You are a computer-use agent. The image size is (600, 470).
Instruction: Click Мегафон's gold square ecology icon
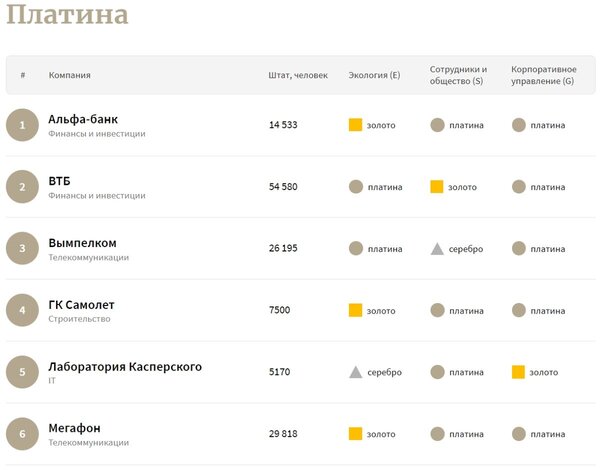355,434
